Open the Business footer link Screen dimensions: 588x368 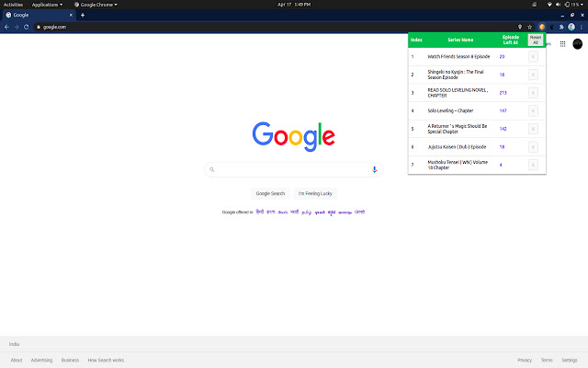coord(70,360)
